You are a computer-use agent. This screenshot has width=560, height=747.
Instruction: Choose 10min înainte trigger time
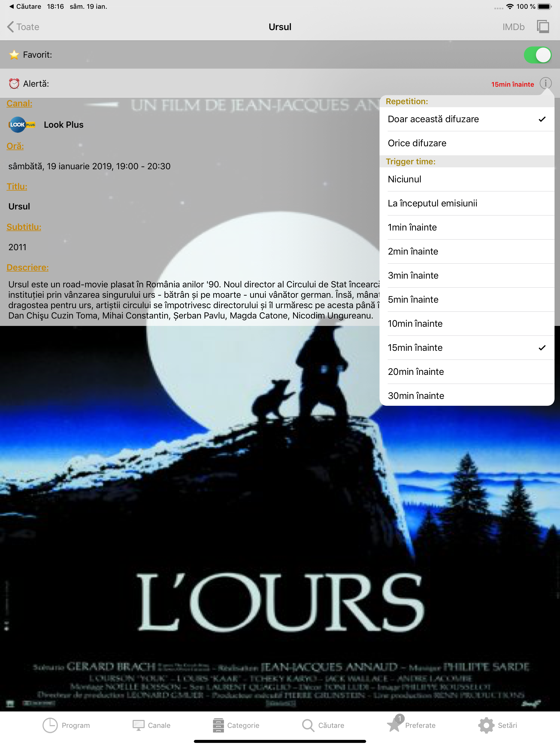(x=466, y=323)
